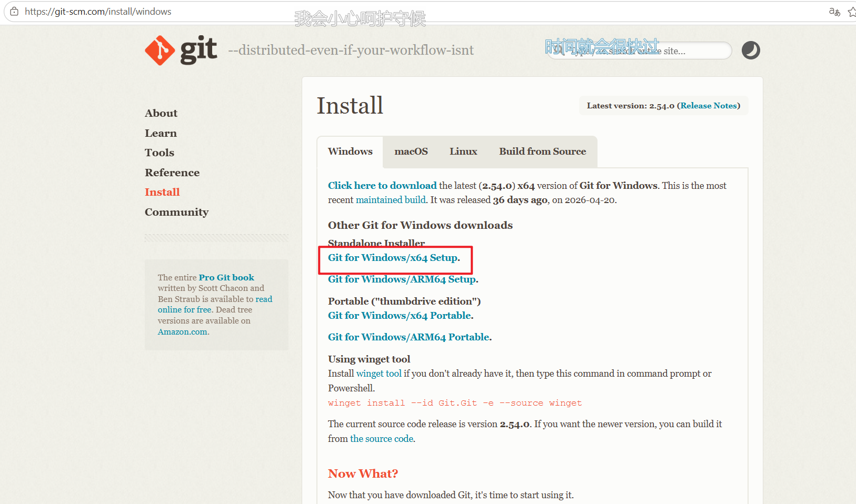Click the 'Standalone Installer' heading
Image resolution: width=856 pixels, height=504 pixels.
point(376,243)
